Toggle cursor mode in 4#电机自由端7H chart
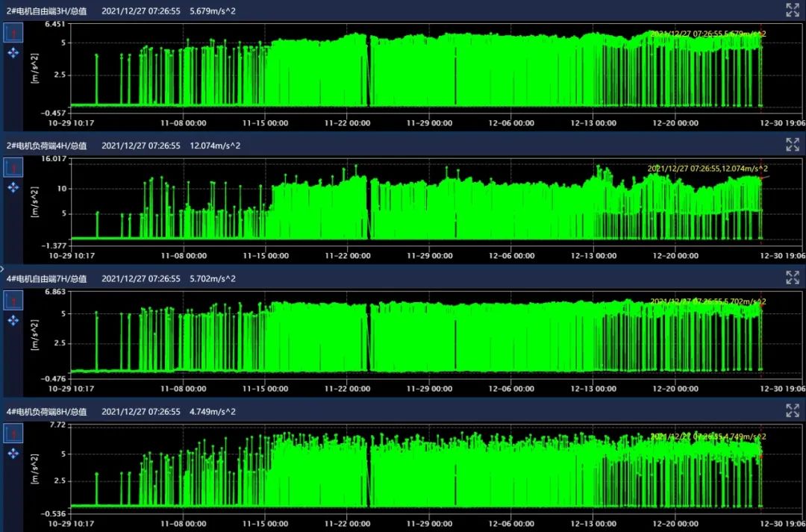 (x=13, y=301)
